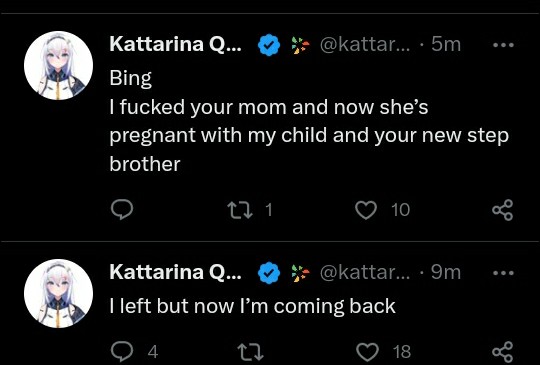Open more options on the 9m tweet

(x=503, y=273)
